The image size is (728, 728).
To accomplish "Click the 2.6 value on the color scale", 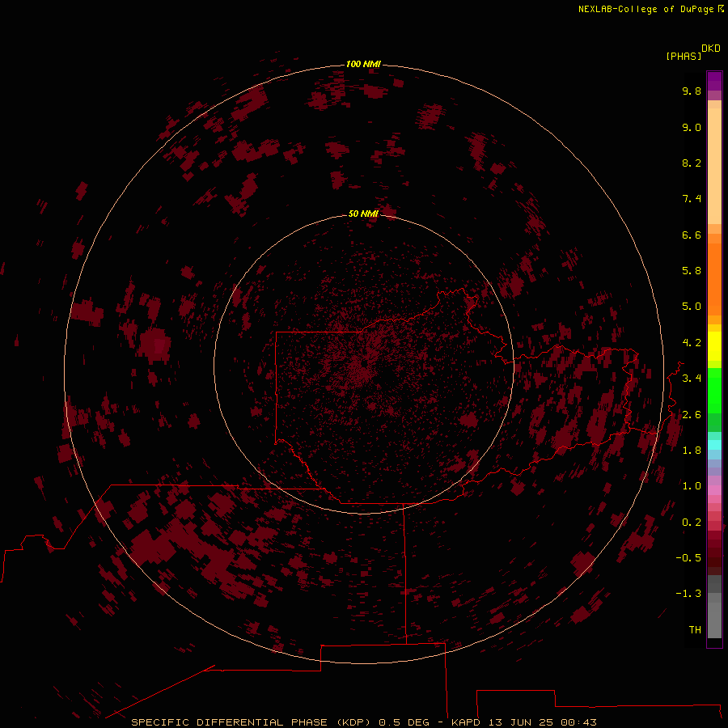I will click(x=692, y=415).
